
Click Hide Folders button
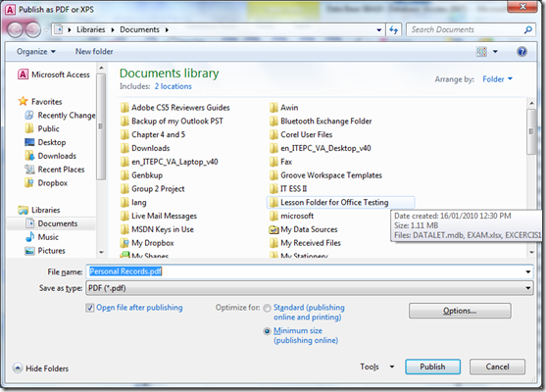[41, 368]
